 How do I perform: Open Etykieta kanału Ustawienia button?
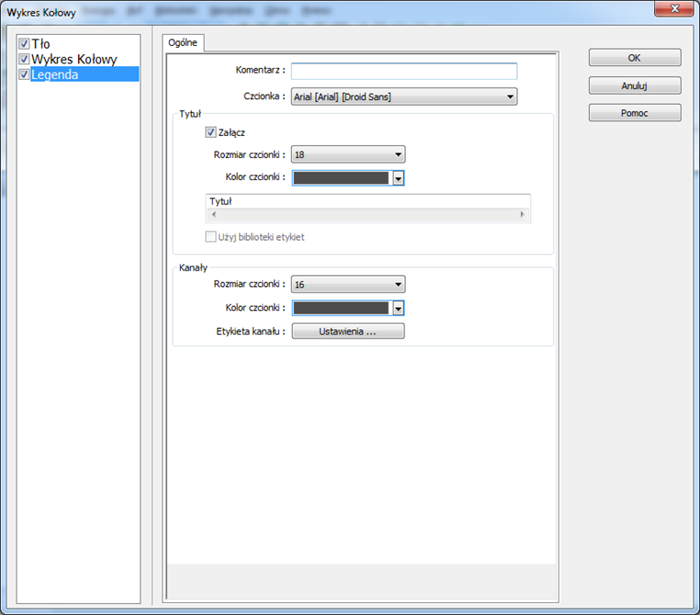pos(348,331)
